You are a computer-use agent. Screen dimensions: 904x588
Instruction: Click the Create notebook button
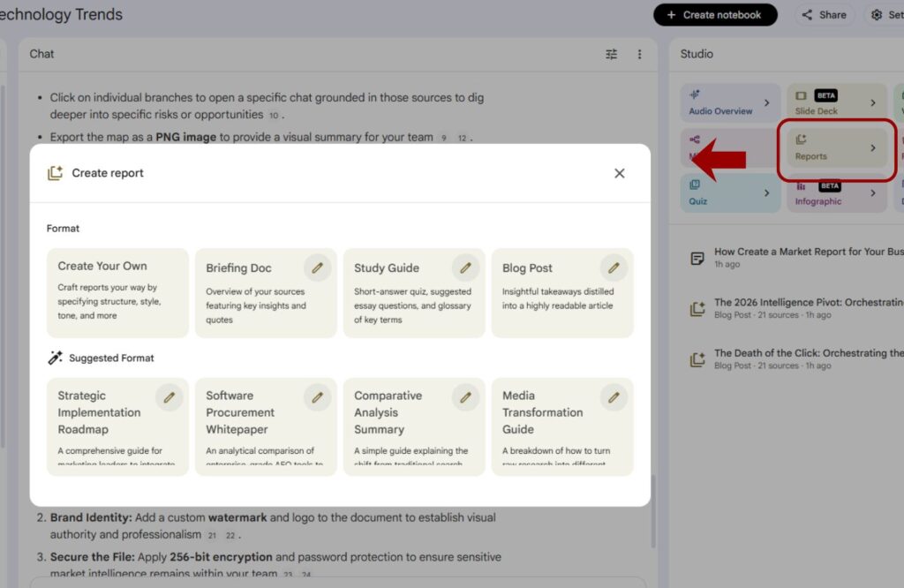tap(715, 15)
